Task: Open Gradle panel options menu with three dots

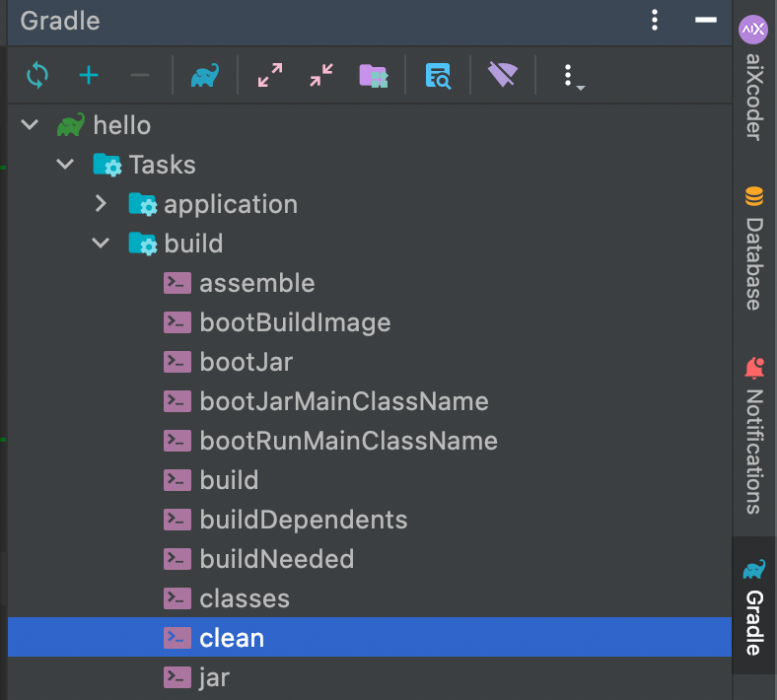Action: 655,21
